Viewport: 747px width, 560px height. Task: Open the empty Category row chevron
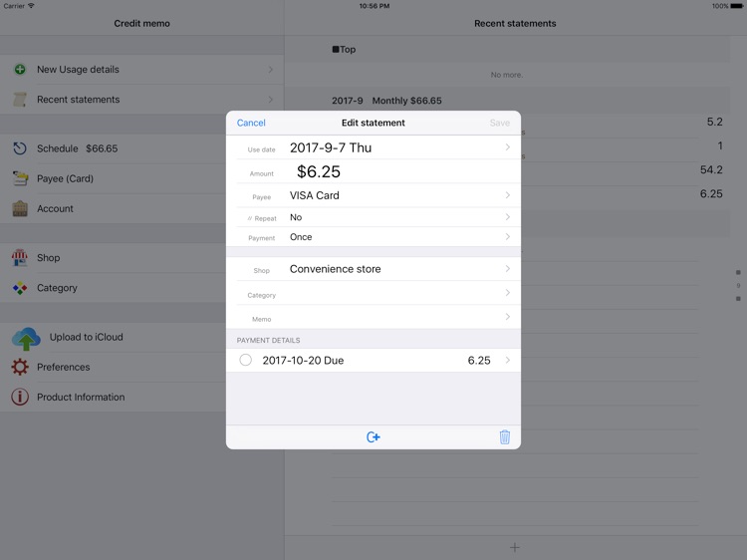[x=507, y=293]
